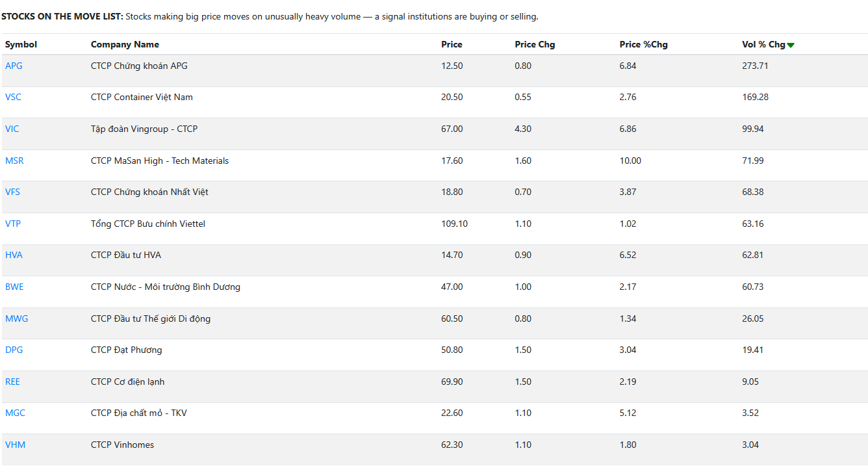Select company name CTCP Container Việt Nam
The width and height of the screenshot is (868, 468).
(142, 97)
